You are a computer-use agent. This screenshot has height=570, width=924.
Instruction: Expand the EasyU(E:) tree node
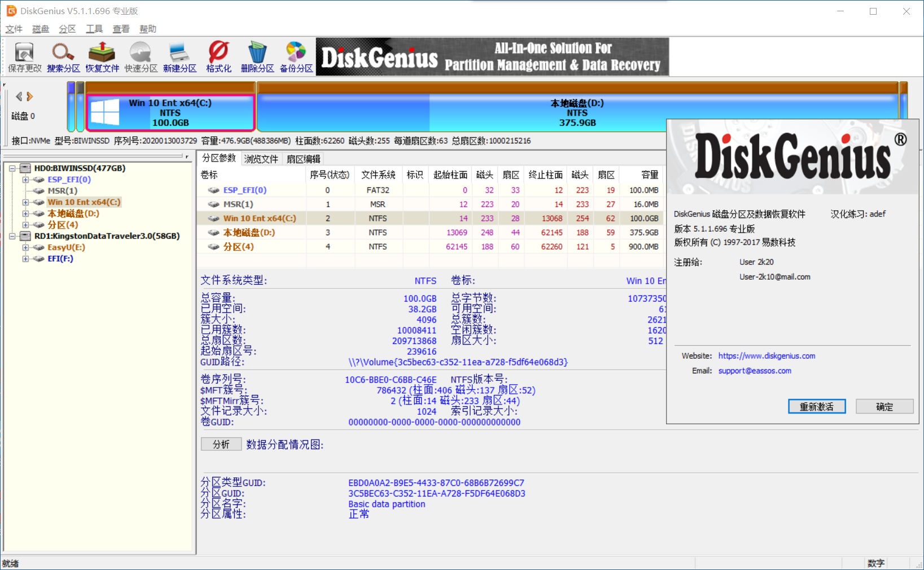pyautogui.click(x=25, y=247)
